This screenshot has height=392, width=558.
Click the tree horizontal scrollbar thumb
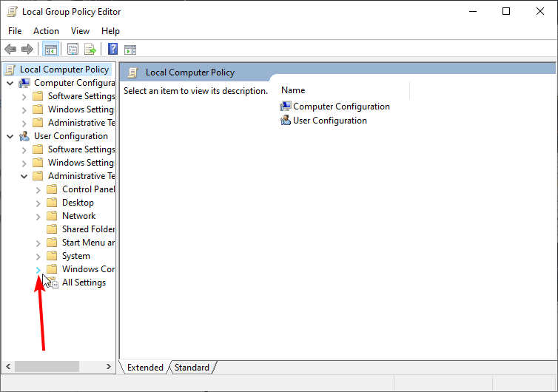tap(47, 366)
